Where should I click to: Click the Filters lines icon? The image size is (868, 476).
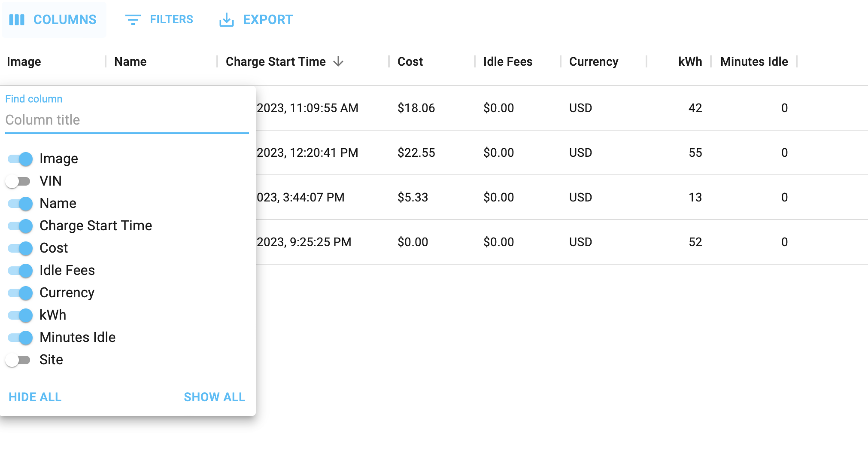pos(133,20)
